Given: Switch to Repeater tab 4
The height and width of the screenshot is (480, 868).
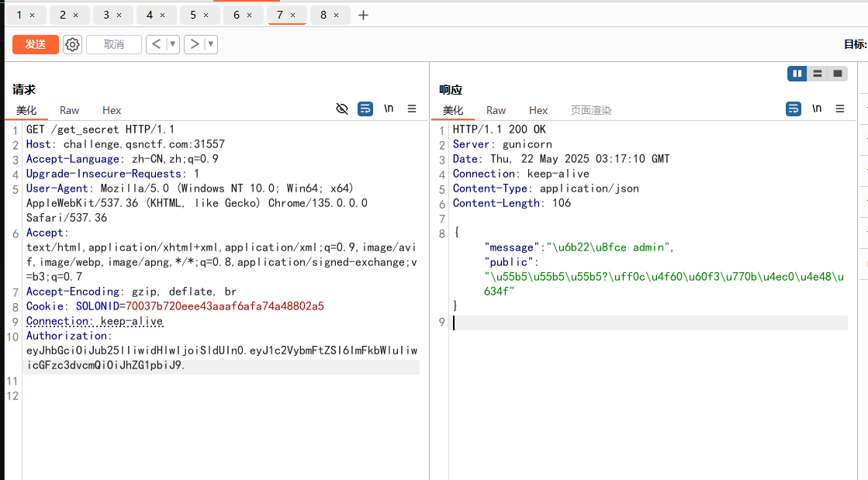Looking at the screenshot, I should pyautogui.click(x=150, y=15).
